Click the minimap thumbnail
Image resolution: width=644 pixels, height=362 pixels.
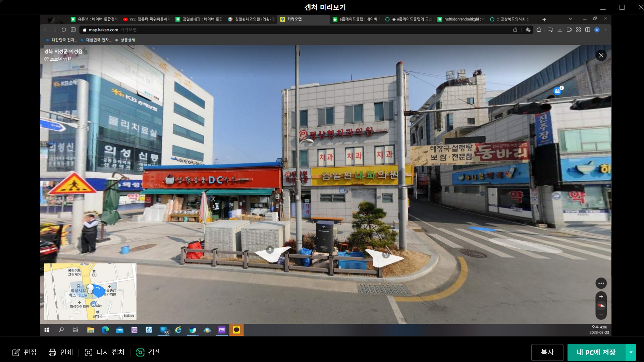pyautogui.click(x=90, y=291)
